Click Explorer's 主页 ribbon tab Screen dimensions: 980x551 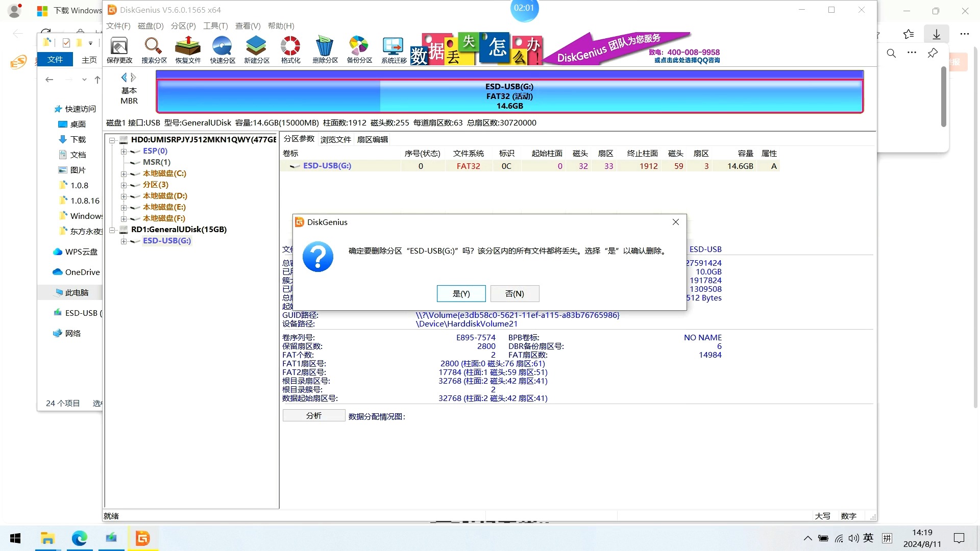click(x=89, y=60)
